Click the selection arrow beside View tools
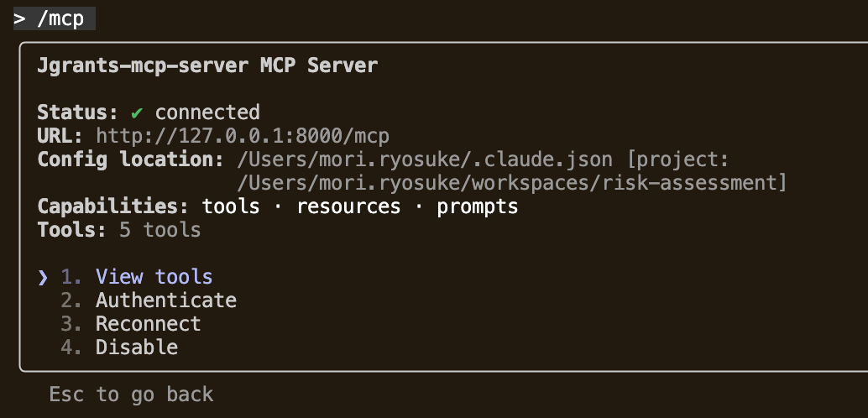The height and width of the screenshot is (418, 868). (44, 277)
